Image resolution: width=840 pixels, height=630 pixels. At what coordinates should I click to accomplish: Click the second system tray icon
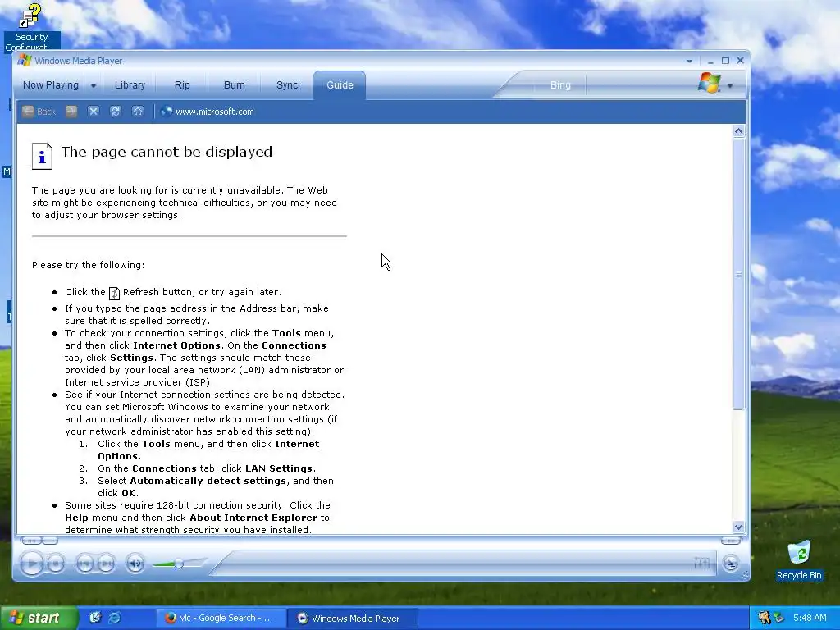coord(778,618)
